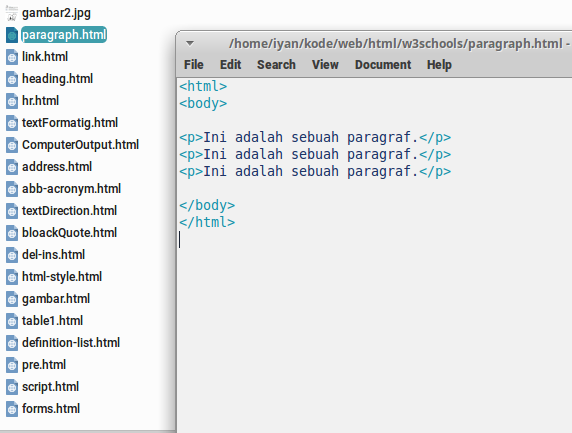Open the View menu

[x=325, y=65]
